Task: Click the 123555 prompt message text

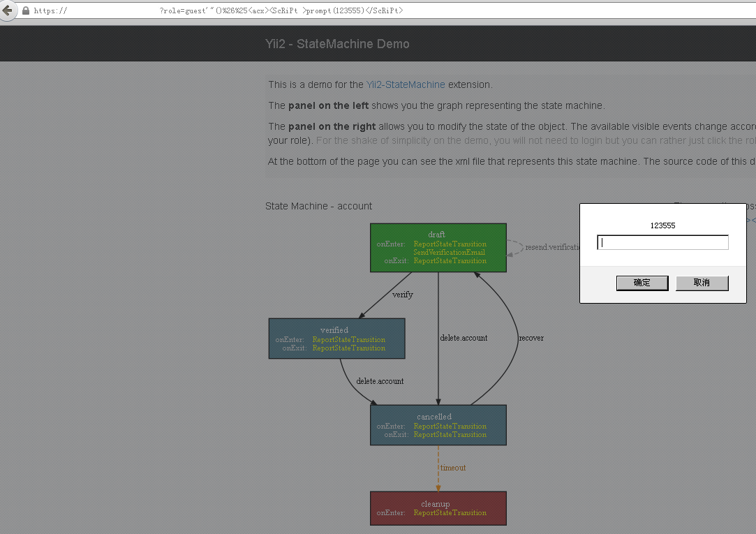Action: 662,225
